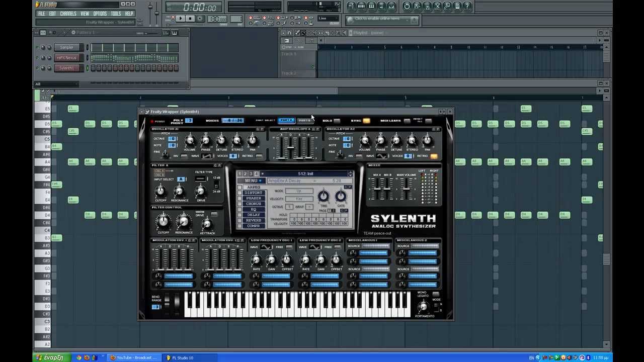Select the reFX Nexus channel button
The width and height of the screenshot is (644, 362).
[x=67, y=58]
